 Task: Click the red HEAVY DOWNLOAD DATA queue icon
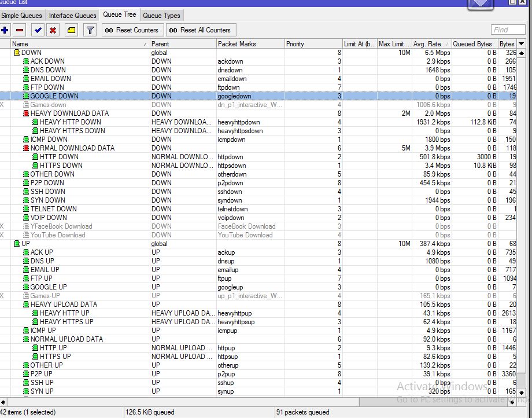click(26, 113)
